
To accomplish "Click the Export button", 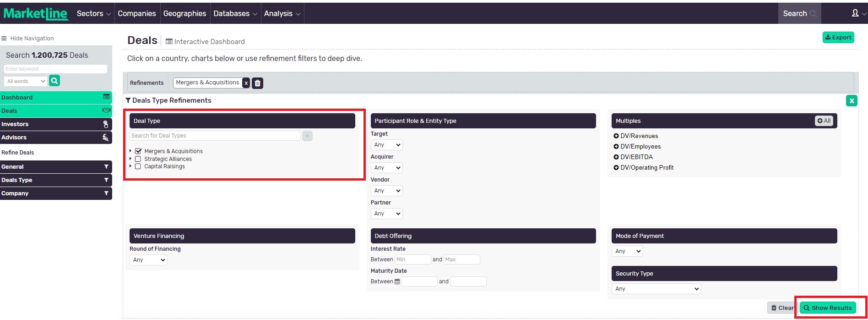I will click(x=838, y=38).
